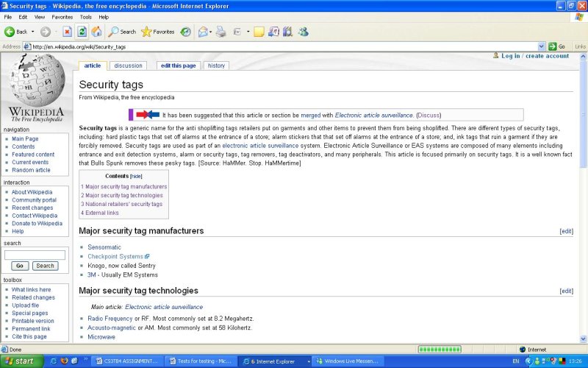
Task: Click the Wikipedia search input field
Action: point(35,255)
